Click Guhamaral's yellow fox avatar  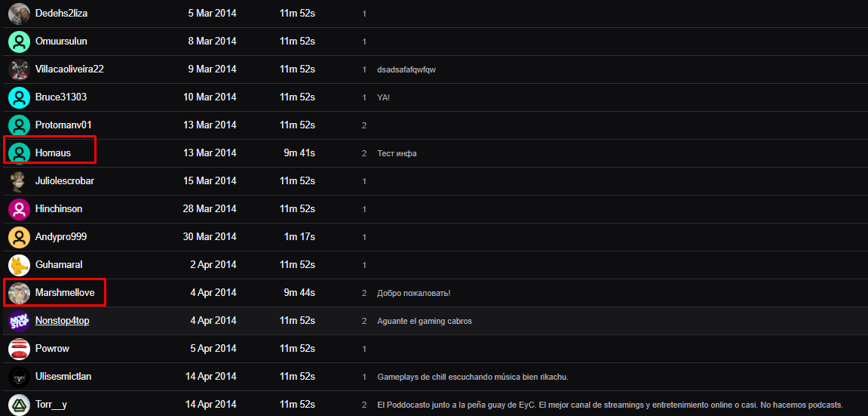[x=20, y=265]
